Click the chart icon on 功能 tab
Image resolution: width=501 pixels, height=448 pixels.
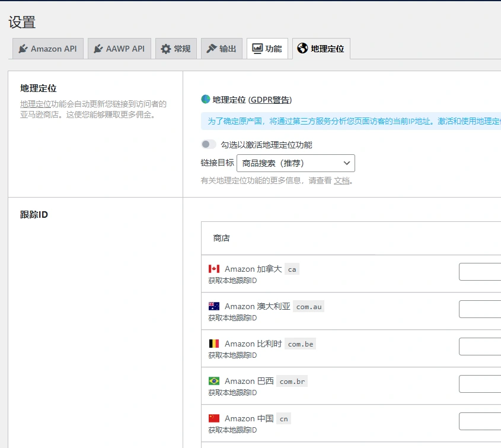pos(256,49)
